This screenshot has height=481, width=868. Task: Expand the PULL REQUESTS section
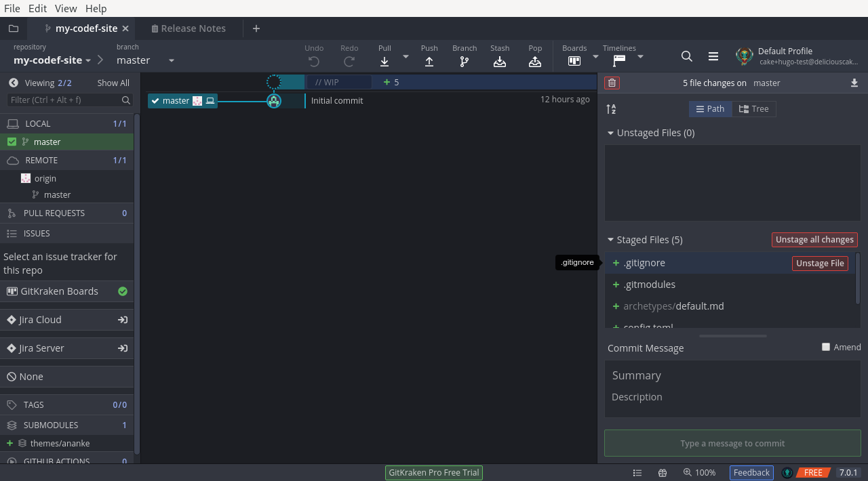[66, 213]
